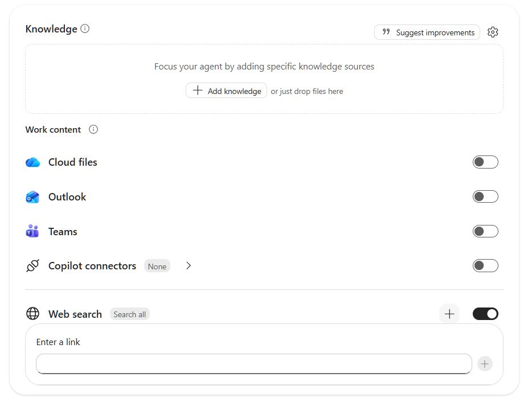532x406 pixels.
Task: Open Knowledge info tooltip icon
Action: (x=85, y=28)
